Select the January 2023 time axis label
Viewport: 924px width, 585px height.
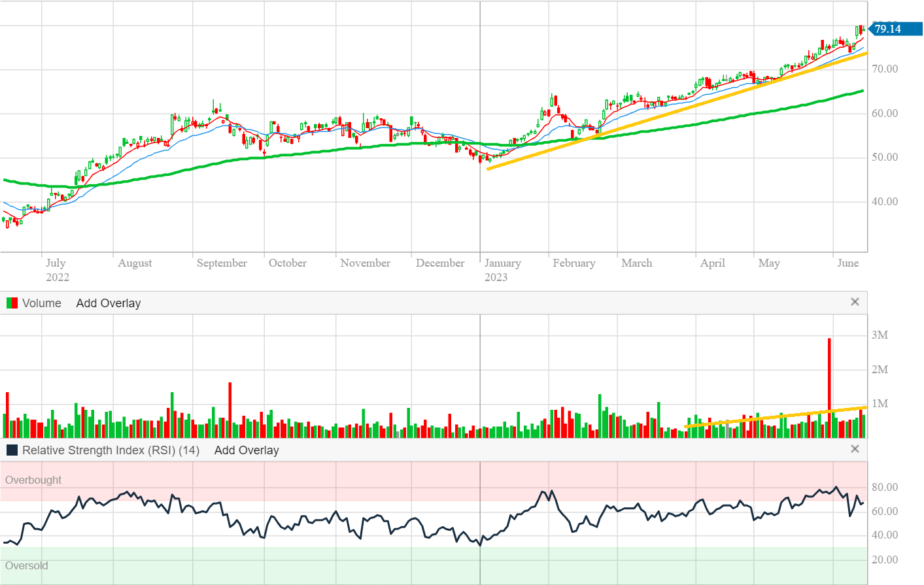502,269
